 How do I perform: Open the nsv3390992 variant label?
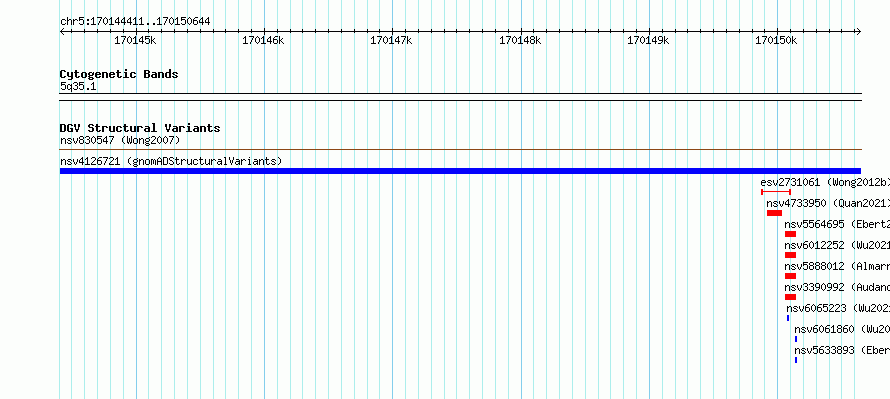pos(837,287)
